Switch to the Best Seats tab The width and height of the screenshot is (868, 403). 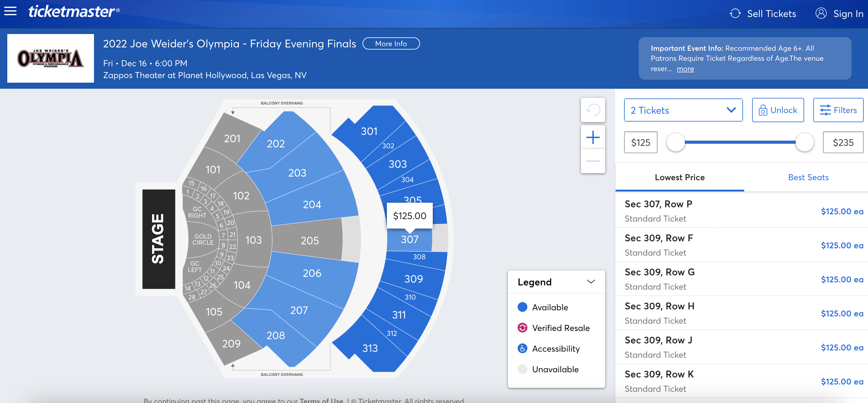tap(808, 177)
